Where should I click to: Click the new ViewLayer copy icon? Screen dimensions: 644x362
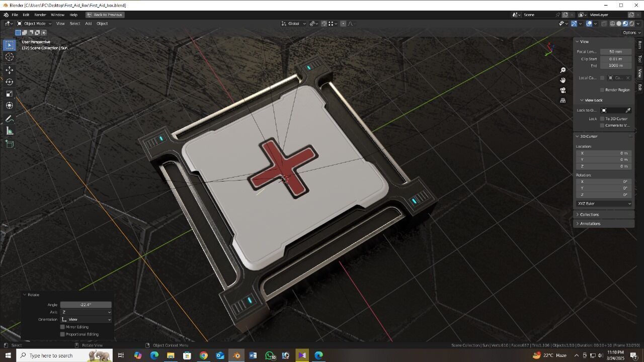pyautogui.click(x=631, y=15)
